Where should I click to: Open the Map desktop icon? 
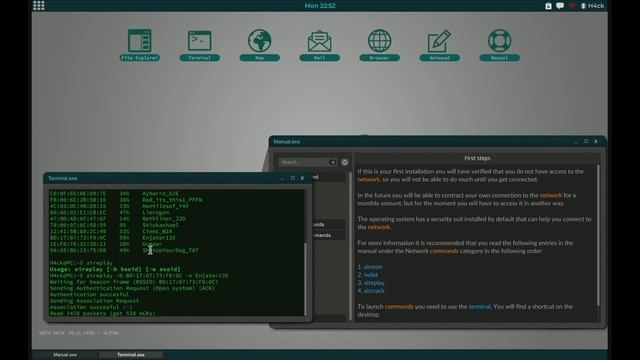(x=260, y=44)
